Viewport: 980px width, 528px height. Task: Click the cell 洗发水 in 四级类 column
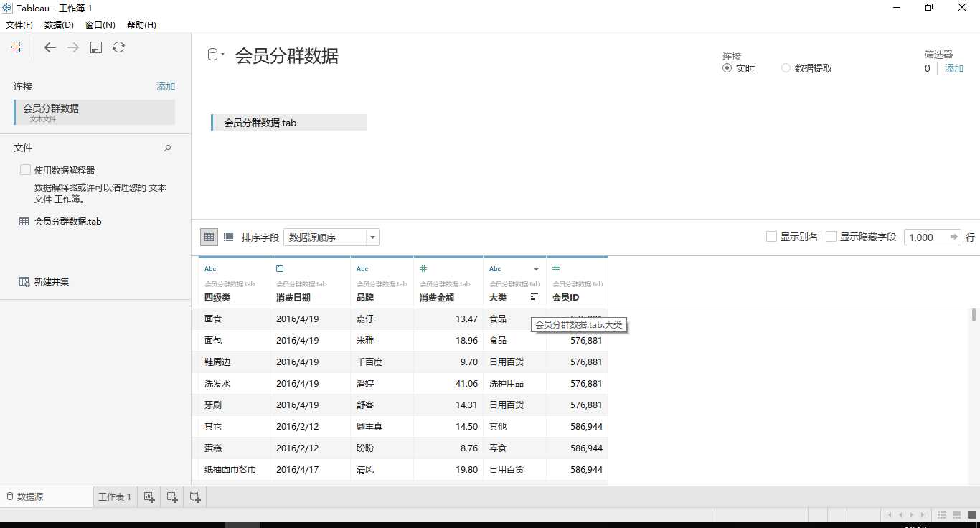click(x=235, y=384)
